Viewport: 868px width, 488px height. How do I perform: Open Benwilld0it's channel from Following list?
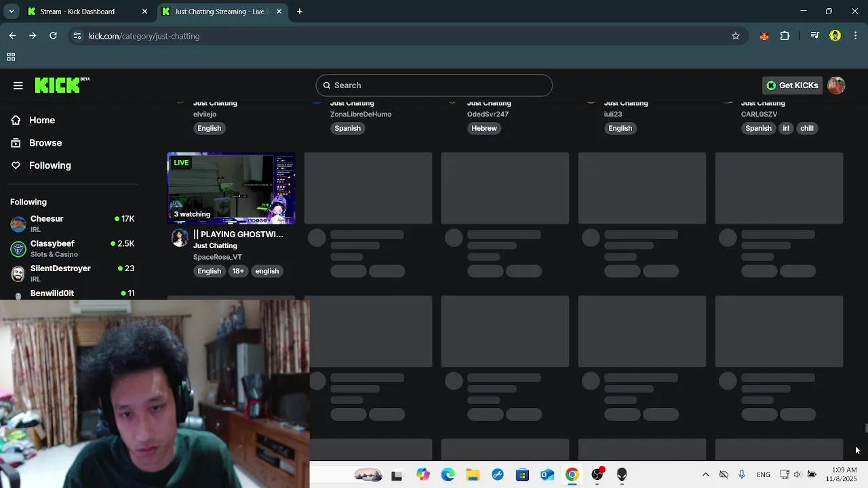click(x=73, y=293)
